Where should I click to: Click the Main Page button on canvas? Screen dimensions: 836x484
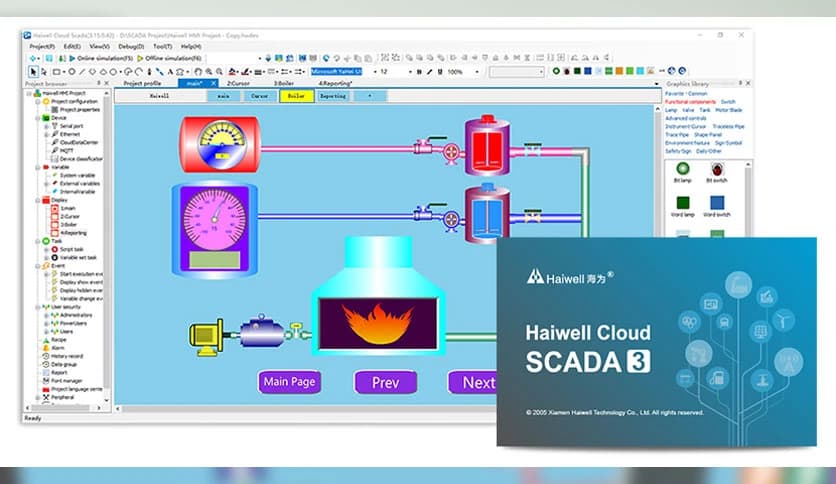tap(290, 382)
